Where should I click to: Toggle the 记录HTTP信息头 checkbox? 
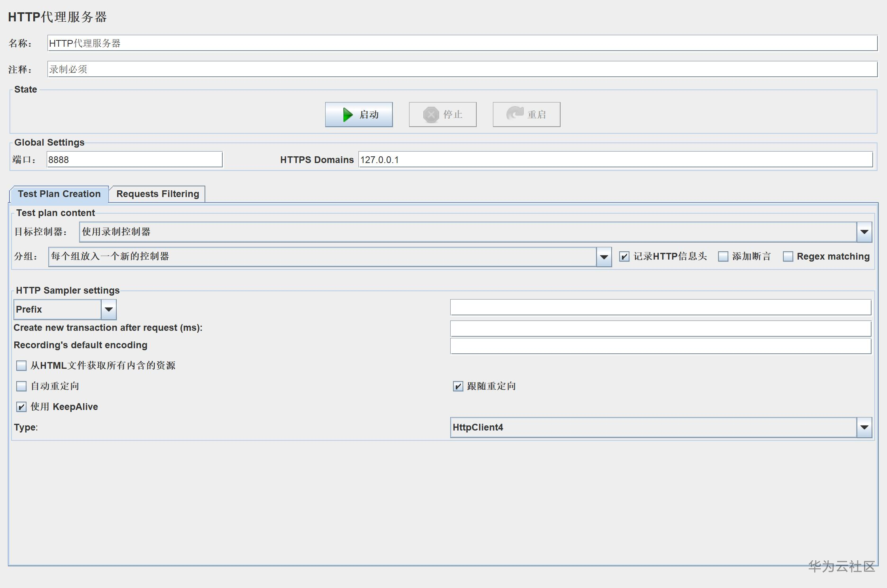(x=624, y=256)
